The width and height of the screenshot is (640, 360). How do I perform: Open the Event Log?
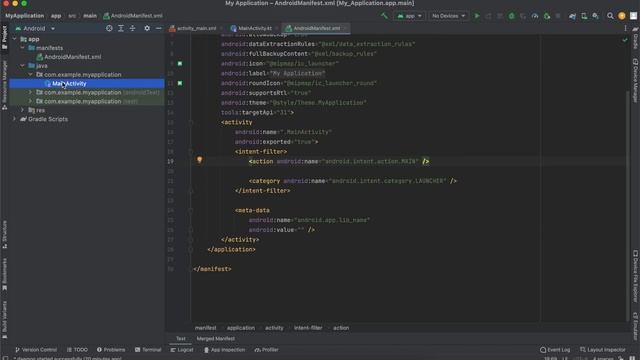pyautogui.click(x=555, y=350)
